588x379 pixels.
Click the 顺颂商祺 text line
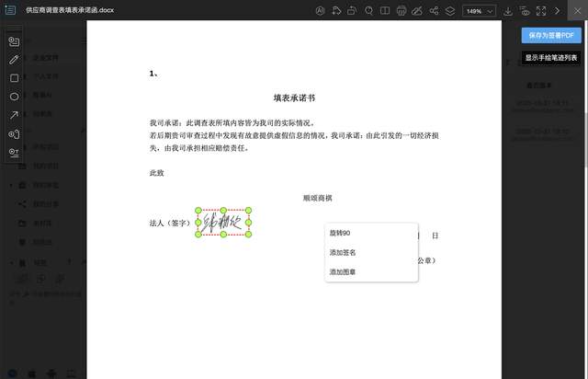318,198
